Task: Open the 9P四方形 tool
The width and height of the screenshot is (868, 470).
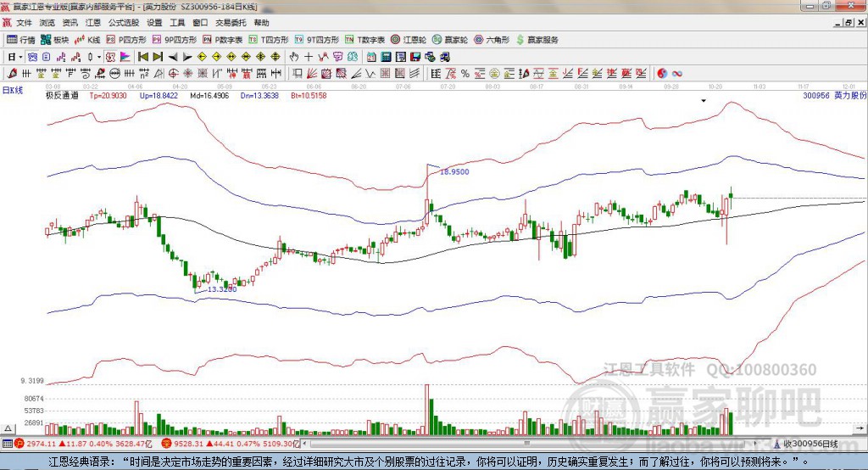Action: [x=175, y=40]
